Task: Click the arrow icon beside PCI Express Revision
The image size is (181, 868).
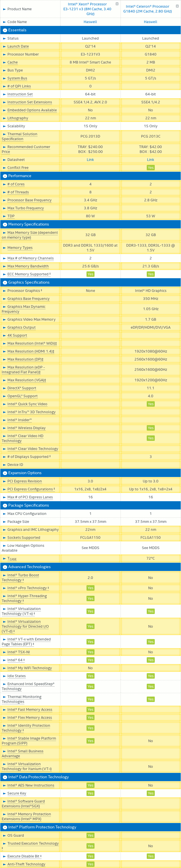Action: click(x=4, y=481)
